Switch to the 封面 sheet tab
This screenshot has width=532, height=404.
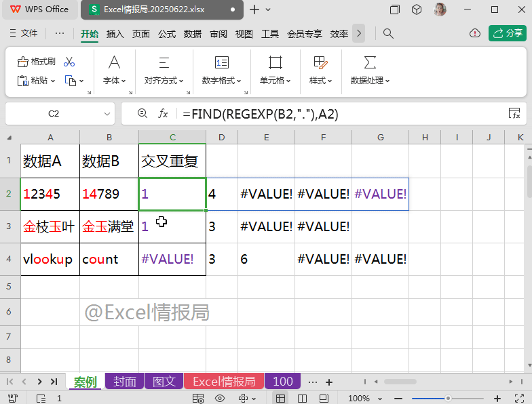(125, 382)
